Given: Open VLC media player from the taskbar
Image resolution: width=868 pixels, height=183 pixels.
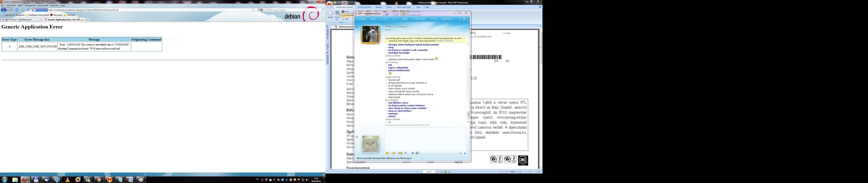Looking at the screenshot, I should pyautogui.click(x=67, y=180).
